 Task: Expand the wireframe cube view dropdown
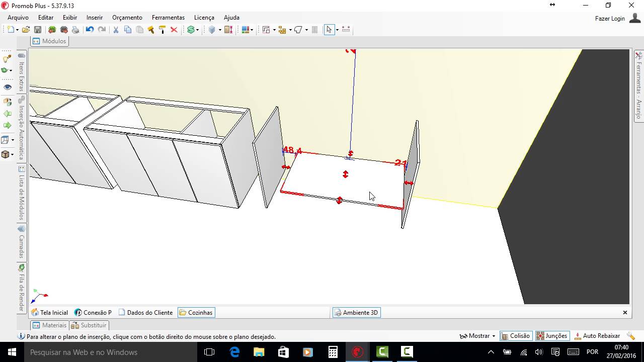click(x=13, y=140)
